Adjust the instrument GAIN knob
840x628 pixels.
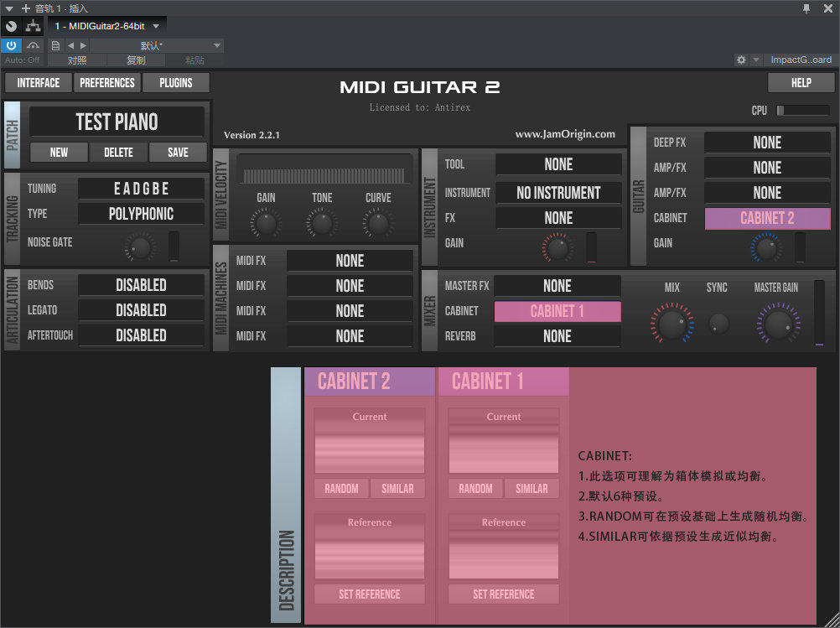click(x=557, y=247)
